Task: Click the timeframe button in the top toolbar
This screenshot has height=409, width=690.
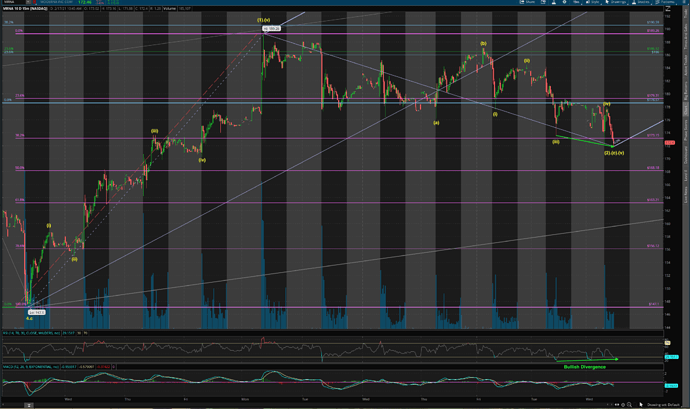Action: click(577, 2)
